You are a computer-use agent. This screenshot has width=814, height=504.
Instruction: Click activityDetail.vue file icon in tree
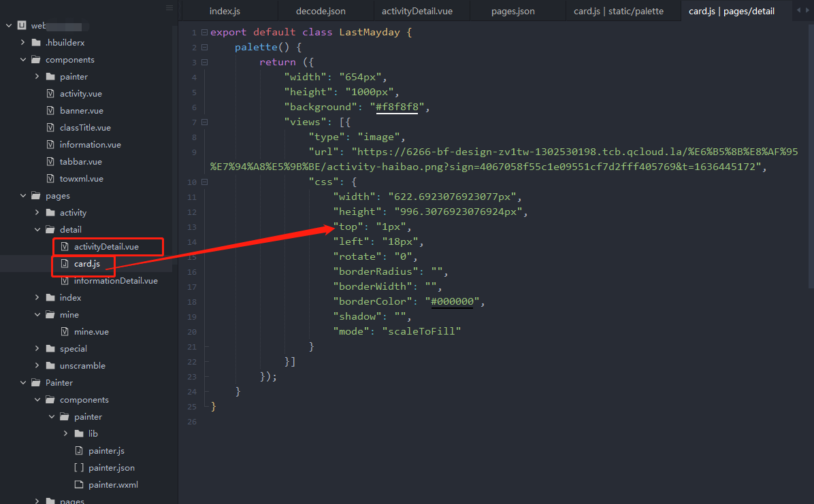pyautogui.click(x=65, y=246)
